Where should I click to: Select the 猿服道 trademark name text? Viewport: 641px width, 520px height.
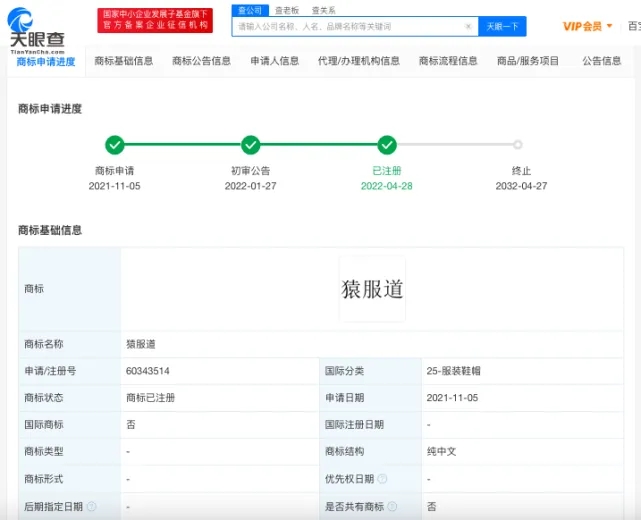coord(141,344)
